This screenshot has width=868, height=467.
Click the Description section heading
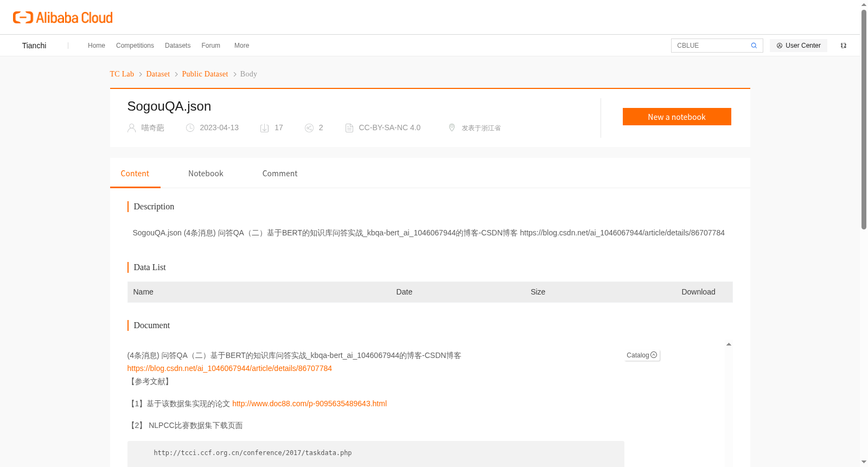click(x=154, y=207)
